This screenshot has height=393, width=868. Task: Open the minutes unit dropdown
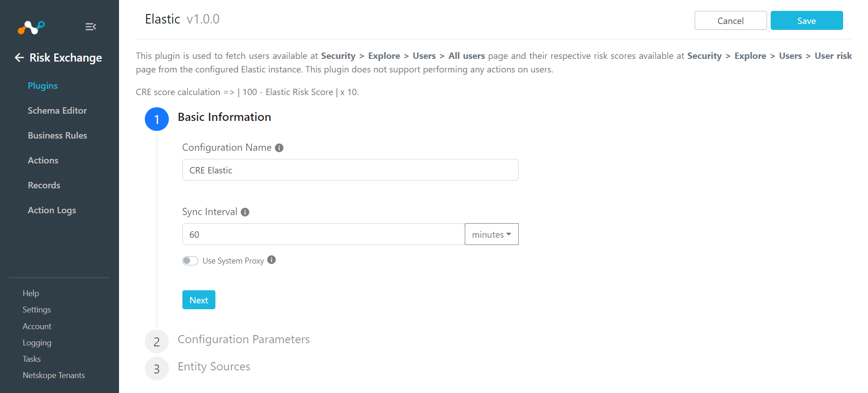tap(491, 234)
